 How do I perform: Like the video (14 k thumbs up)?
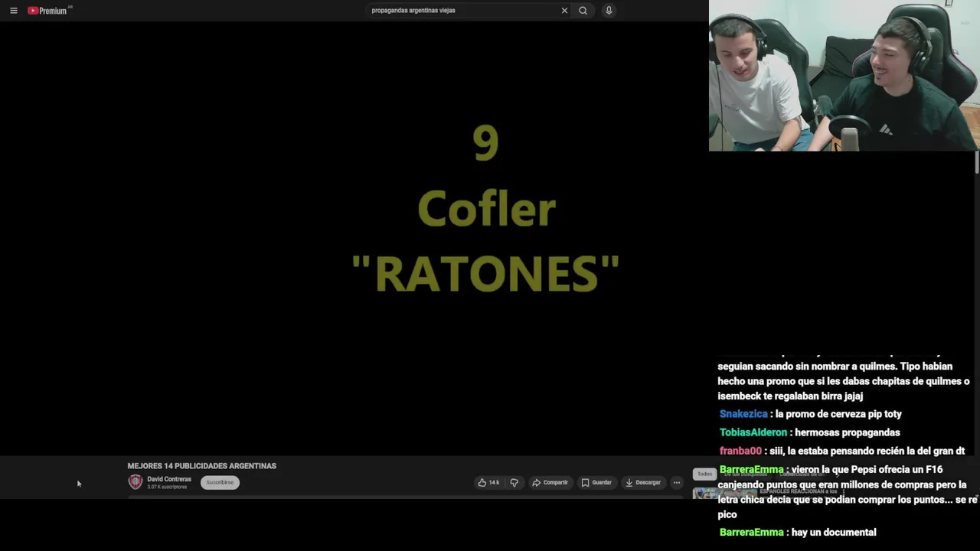pyautogui.click(x=488, y=482)
